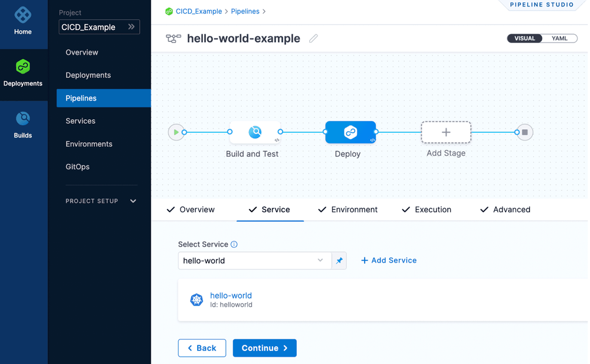This screenshot has height=364, width=590.
Task: Switch to YAML view
Action: pyautogui.click(x=559, y=38)
